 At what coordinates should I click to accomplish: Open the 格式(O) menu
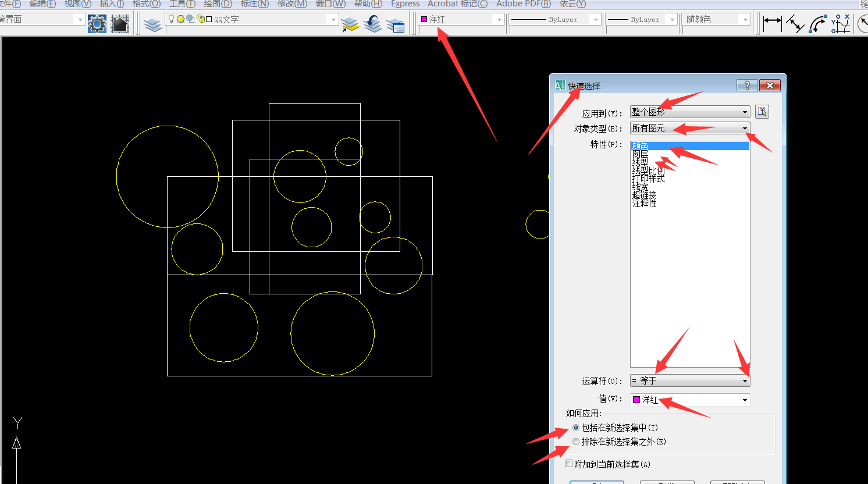click(147, 4)
